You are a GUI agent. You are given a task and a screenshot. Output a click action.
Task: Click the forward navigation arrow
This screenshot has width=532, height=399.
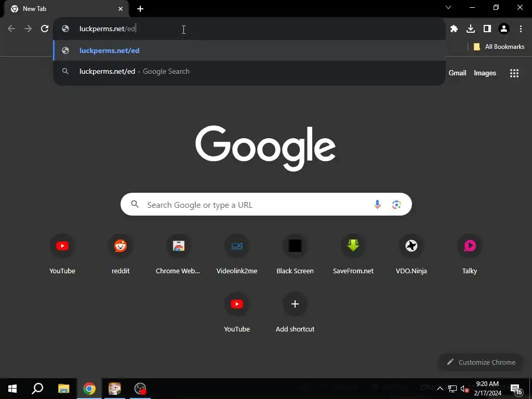pyautogui.click(x=28, y=29)
